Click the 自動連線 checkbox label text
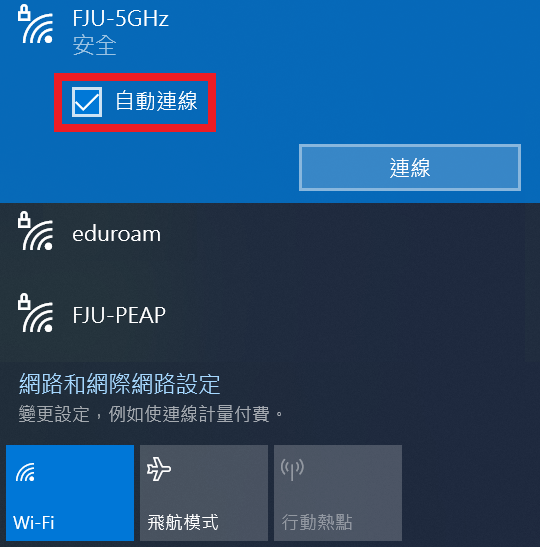The height and width of the screenshot is (547, 540). (156, 101)
